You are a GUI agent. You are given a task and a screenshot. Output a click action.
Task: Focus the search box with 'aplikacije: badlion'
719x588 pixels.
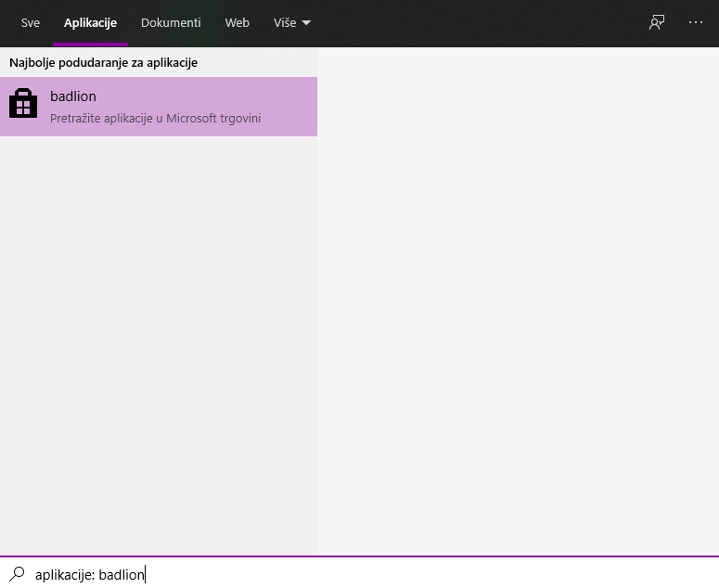click(360, 574)
